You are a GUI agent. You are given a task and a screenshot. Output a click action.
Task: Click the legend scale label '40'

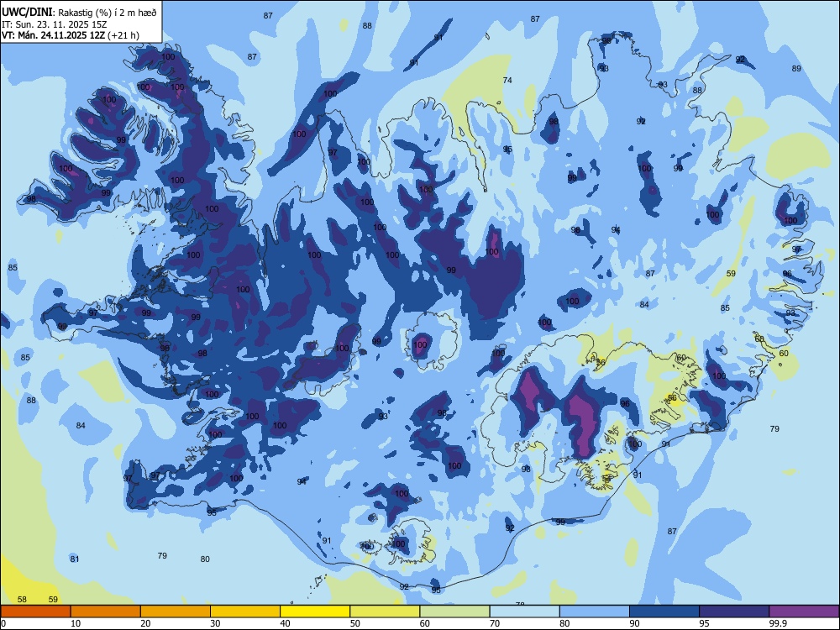coord(285,623)
